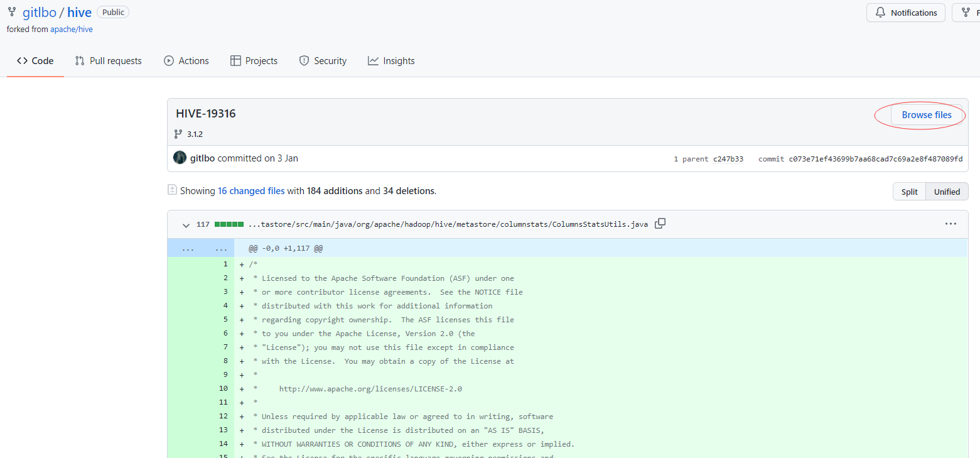Click the HIVE-19316 commit title
This screenshot has width=980, height=458.
pyautogui.click(x=206, y=114)
